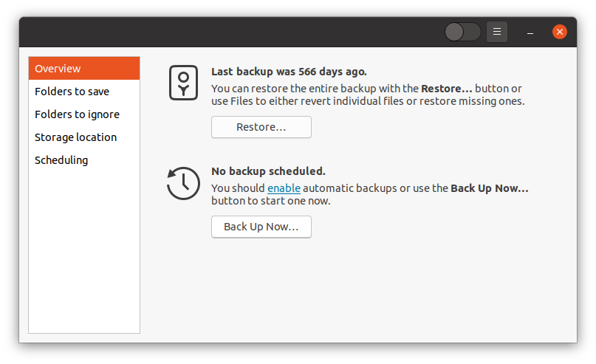This screenshot has height=364, width=596.
Task: Click the clock history icon beside schedule info
Action: pyautogui.click(x=183, y=184)
